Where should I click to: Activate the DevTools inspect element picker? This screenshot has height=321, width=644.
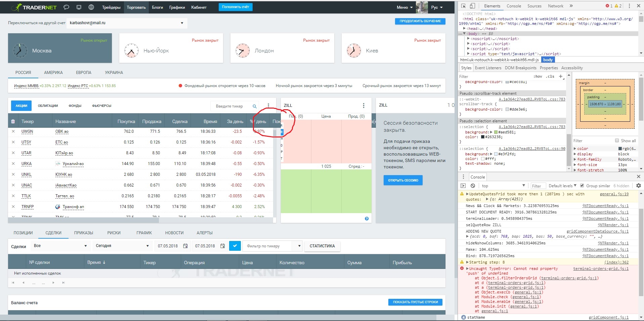coord(463,6)
